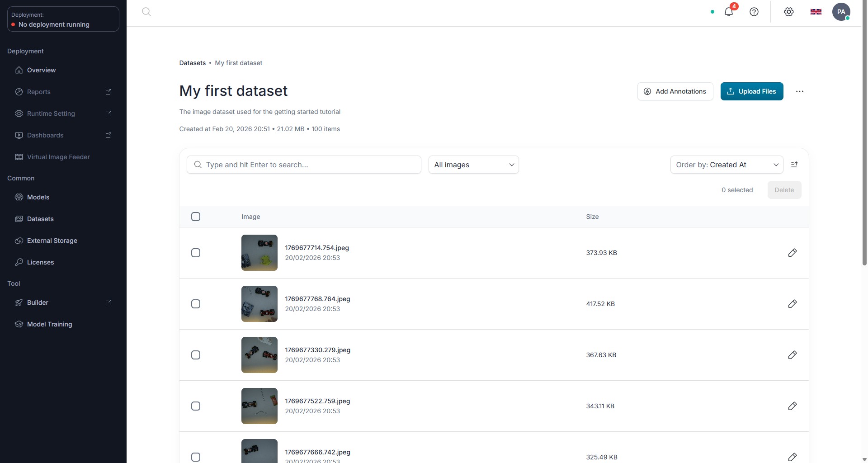868x463 pixels.
Task: Click the Upload Files button
Action: (751, 91)
